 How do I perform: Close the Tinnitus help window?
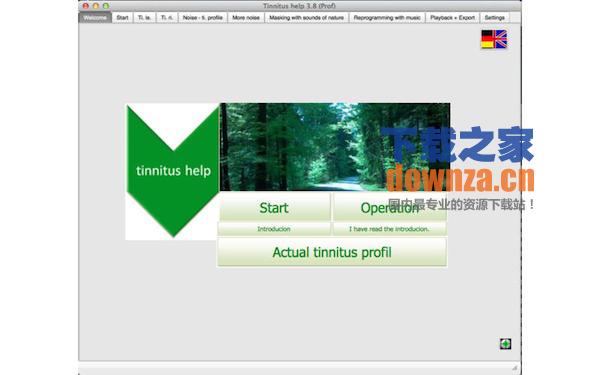(x=86, y=6)
